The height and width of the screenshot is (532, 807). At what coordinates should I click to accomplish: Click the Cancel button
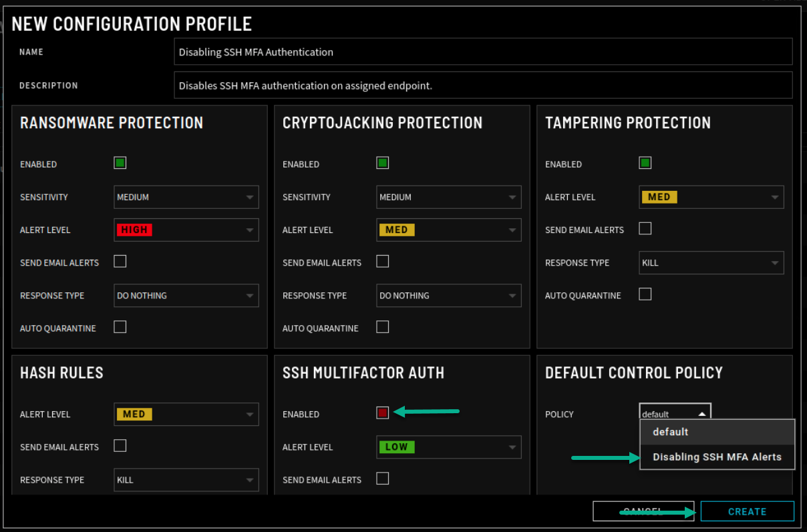point(643,511)
